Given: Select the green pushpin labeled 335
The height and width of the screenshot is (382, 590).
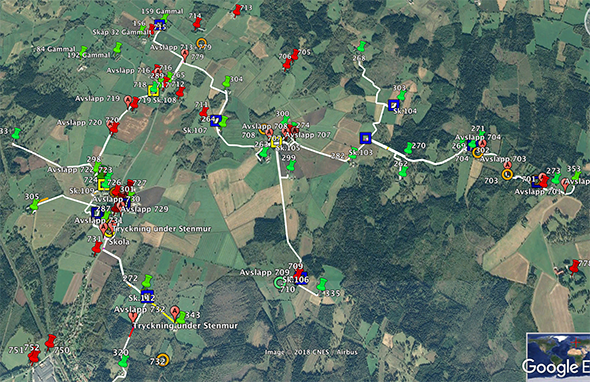Looking at the screenshot, I should (x=322, y=285).
